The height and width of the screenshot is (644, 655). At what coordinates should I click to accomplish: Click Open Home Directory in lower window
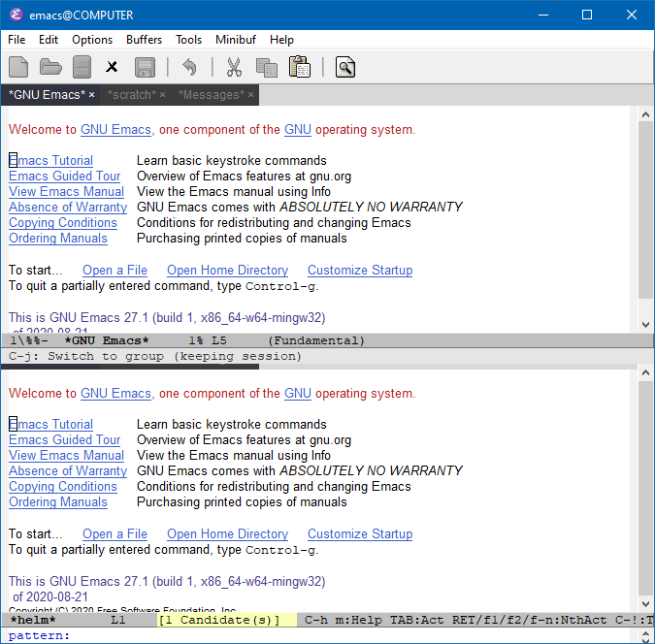coord(228,534)
